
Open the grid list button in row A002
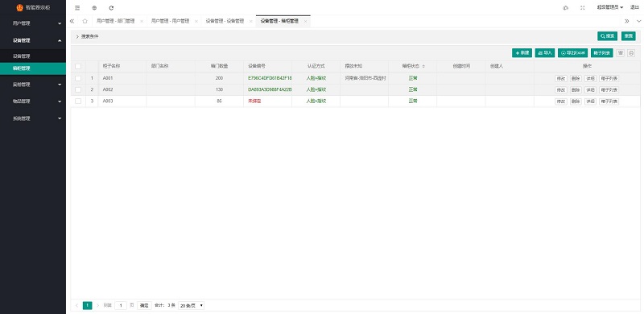(x=609, y=90)
